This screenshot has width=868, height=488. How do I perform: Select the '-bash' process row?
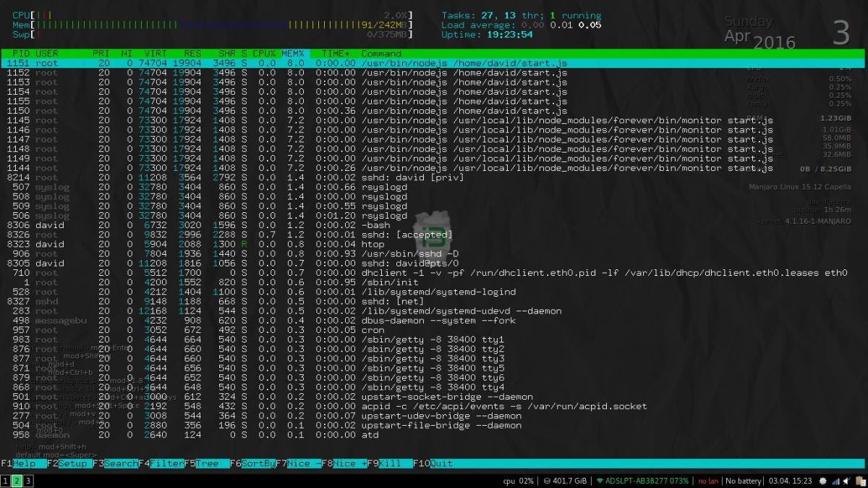434,225
